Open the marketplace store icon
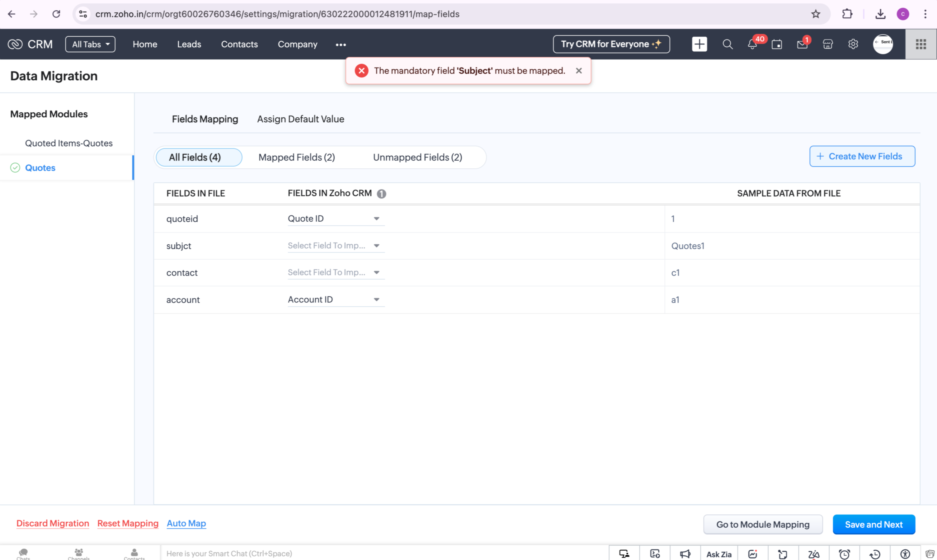The height and width of the screenshot is (560, 937). click(x=827, y=45)
